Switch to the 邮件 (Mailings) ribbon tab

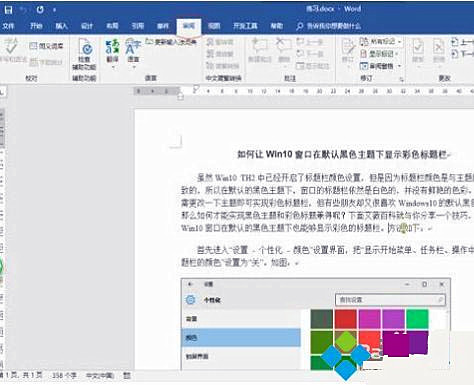point(163,26)
